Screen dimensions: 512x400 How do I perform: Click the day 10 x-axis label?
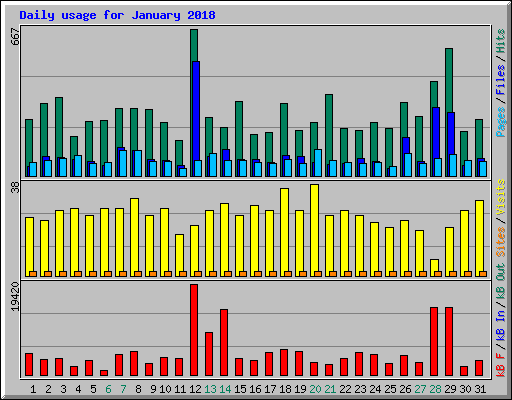click(165, 389)
